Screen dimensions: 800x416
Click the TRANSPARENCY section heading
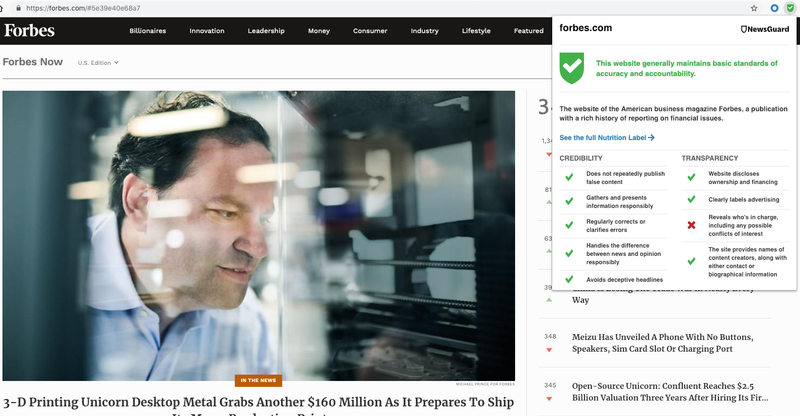tap(710, 158)
